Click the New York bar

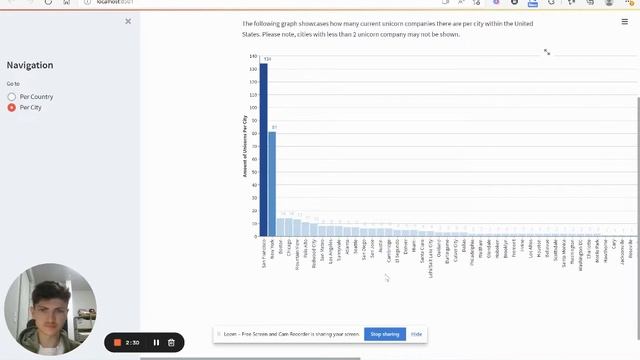click(272, 184)
